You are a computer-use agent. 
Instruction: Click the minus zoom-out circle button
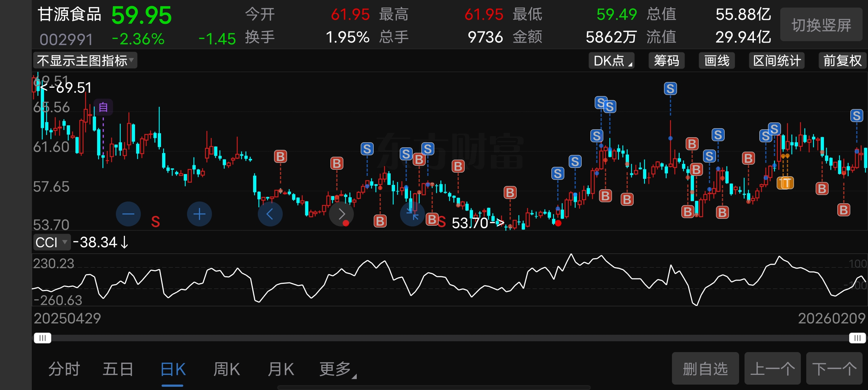coord(128,214)
